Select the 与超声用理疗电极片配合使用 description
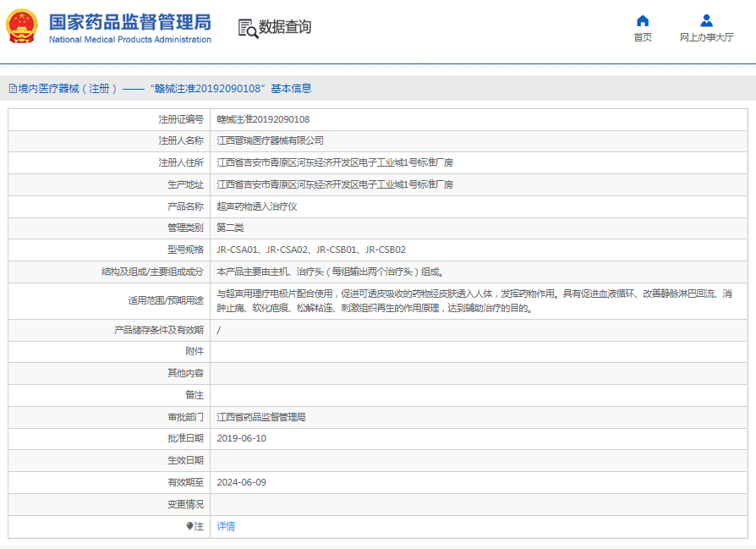Screen dimensions: 756x549 coord(474,300)
